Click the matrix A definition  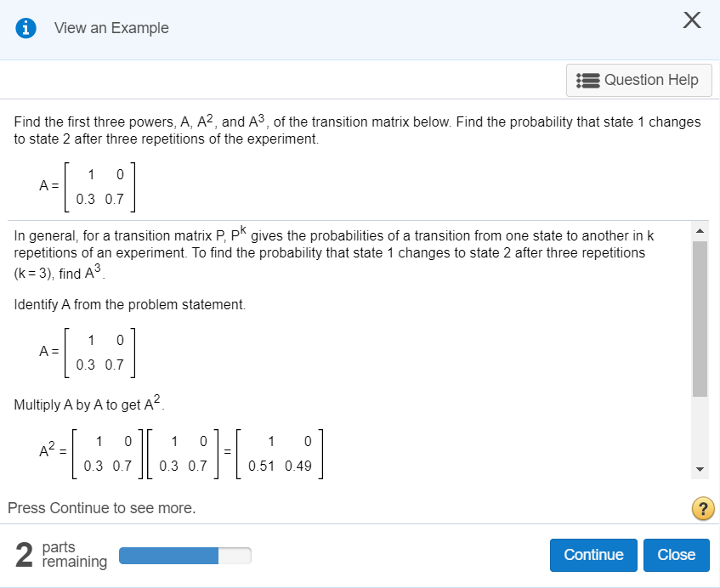(x=88, y=186)
